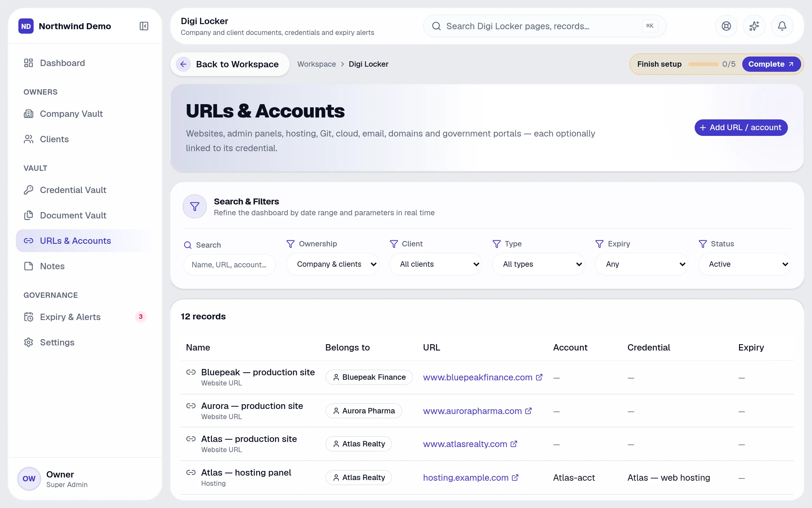Open www.atlasrealty.com link
The width and height of the screenshot is (812, 508).
(465, 444)
